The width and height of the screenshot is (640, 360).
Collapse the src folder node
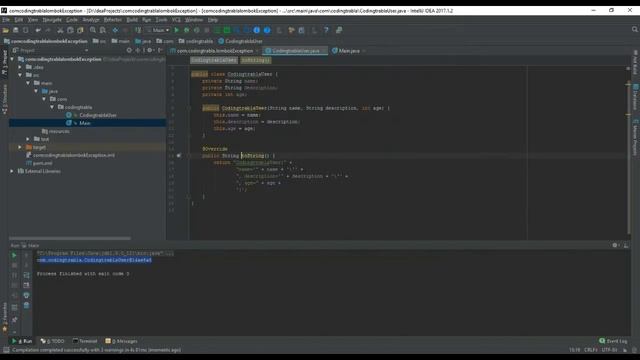tap(20, 75)
